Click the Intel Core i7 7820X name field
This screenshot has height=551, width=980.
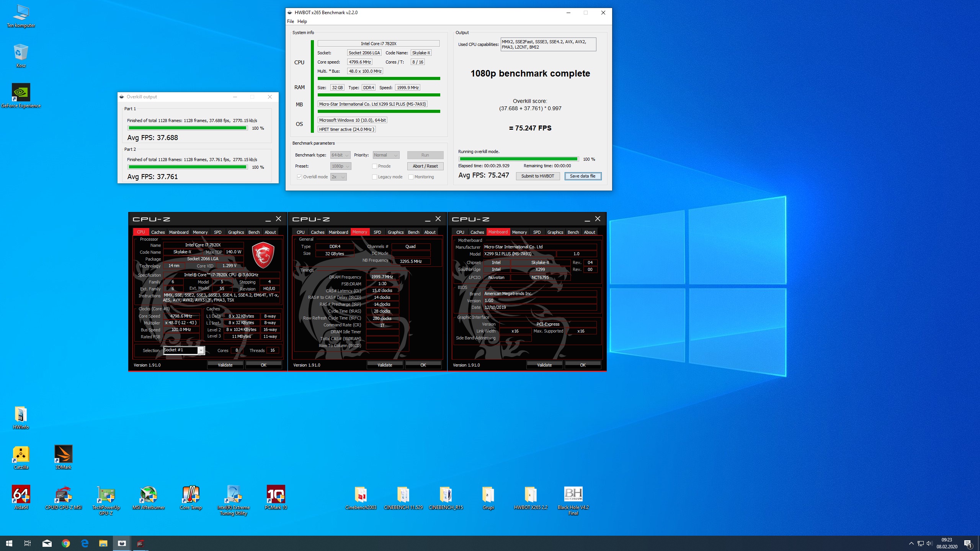pyautogui.click(x=378, y=44)
